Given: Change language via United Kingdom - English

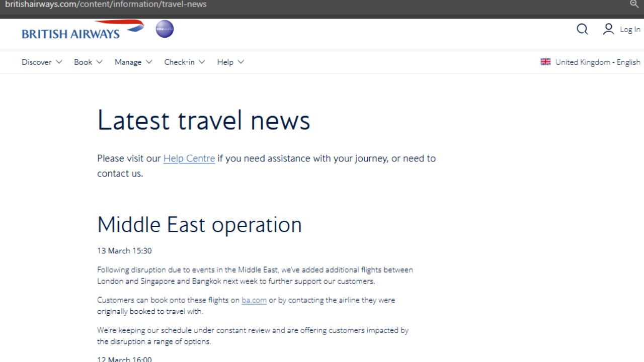Looking at the screenshot, I should tap(598, 62).
